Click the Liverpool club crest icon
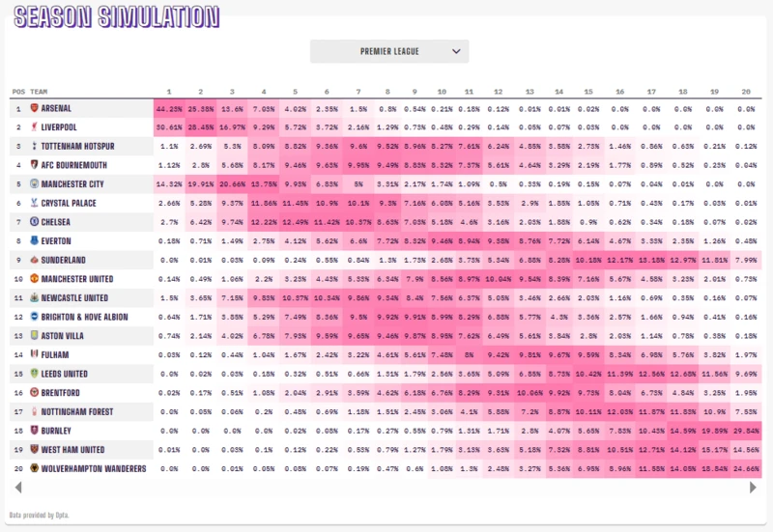Screen dimensions: 773x532 (35, 127)
